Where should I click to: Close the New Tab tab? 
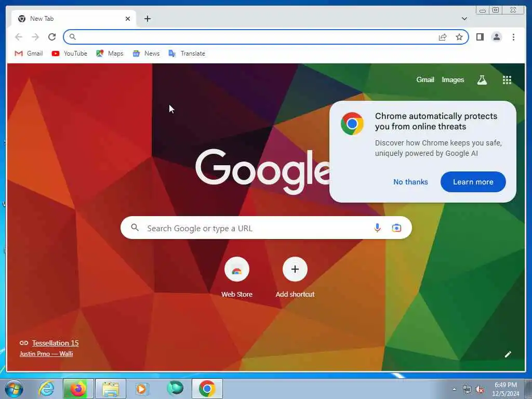coord(128,19)
